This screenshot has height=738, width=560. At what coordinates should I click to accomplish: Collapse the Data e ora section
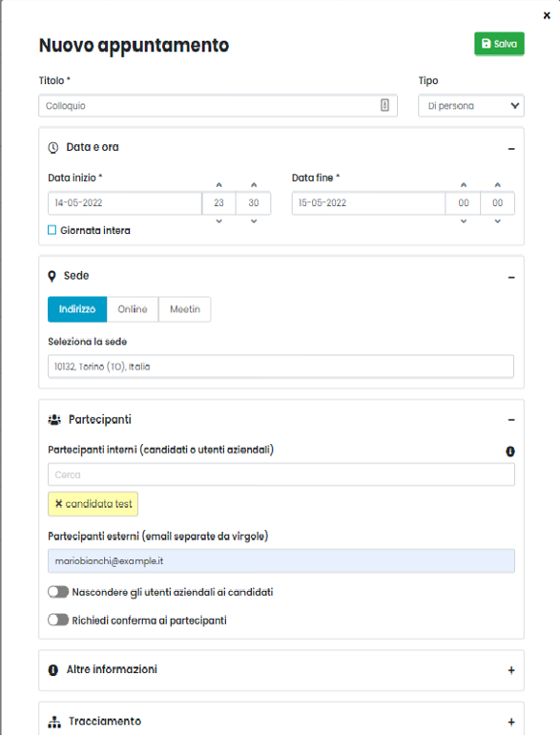point(511,149)
